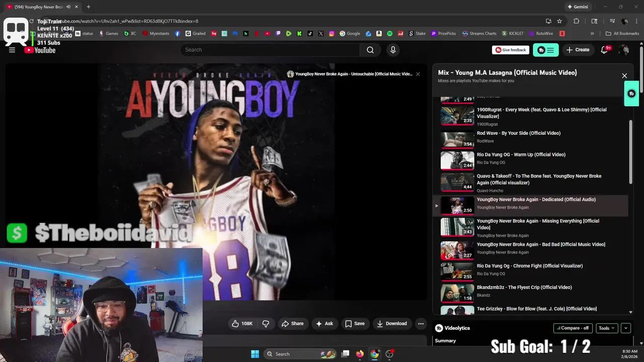Open the RotoWire bookmark
Viewport: 644px width, 362px height.
pos(540,34)
